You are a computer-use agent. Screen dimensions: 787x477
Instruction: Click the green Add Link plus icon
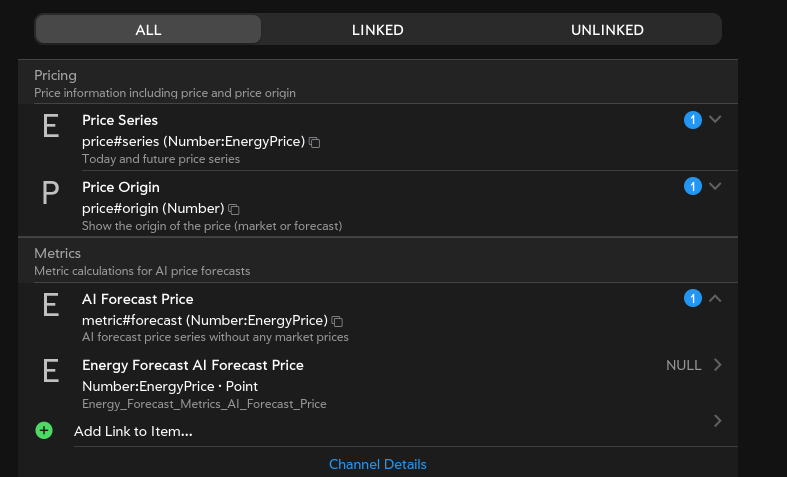coord(43,431)
